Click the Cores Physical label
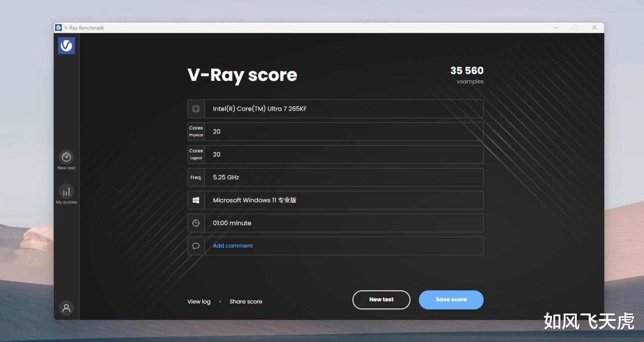644x342 pixels. 196,131
